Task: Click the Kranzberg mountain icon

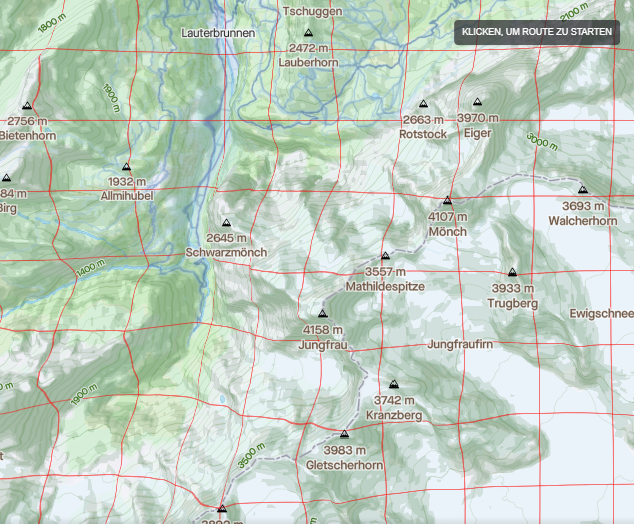Action: point(394,384)
